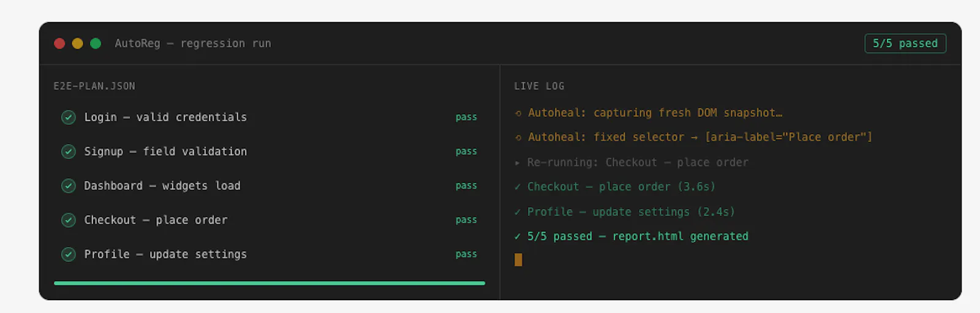The height and width of the screenshot is (313, 980).
Task: Click the check icon beside Login – valid credentials
Action: pyautogui.click(x=69, y=117)
